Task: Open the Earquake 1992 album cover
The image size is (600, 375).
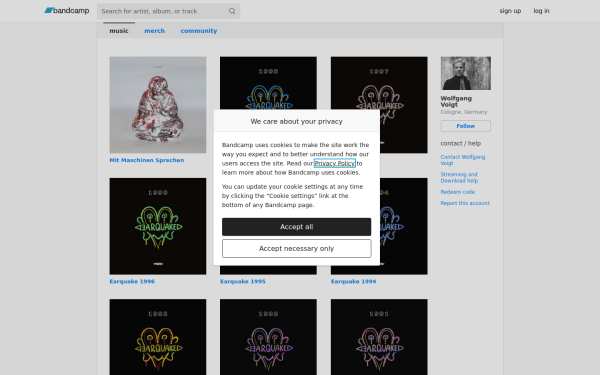Action: coord(268,337)
